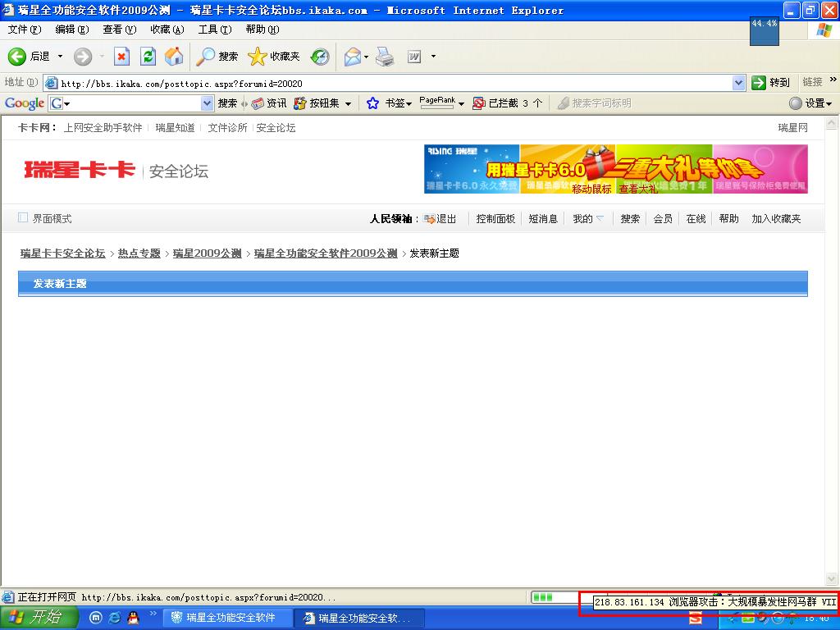The height and width of the screenshot is (630, 840).
Task: Open the 编辑(E) menu
Action: pos(72,30)
